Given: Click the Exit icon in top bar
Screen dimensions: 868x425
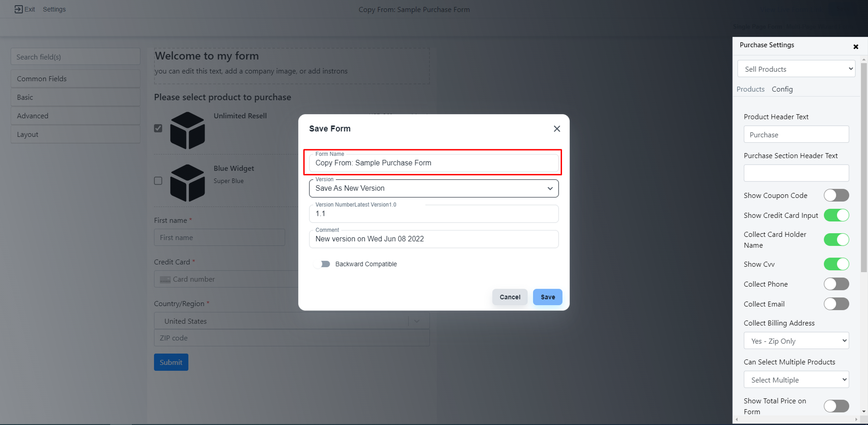Looking at the screenshot, I should 18,9.
